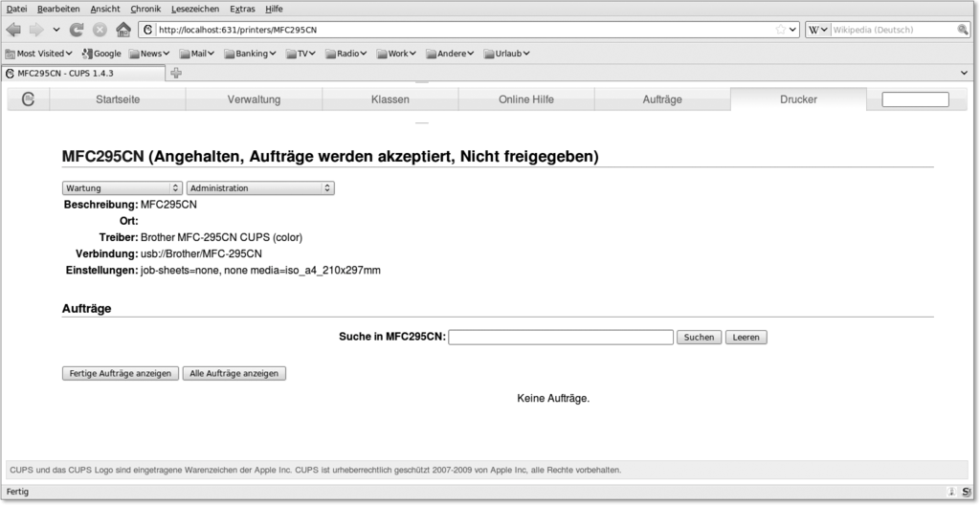Click the search magnifier in the Wikipedia box
Viewport: 980px width, 505px height.
[x=963, y=30]
